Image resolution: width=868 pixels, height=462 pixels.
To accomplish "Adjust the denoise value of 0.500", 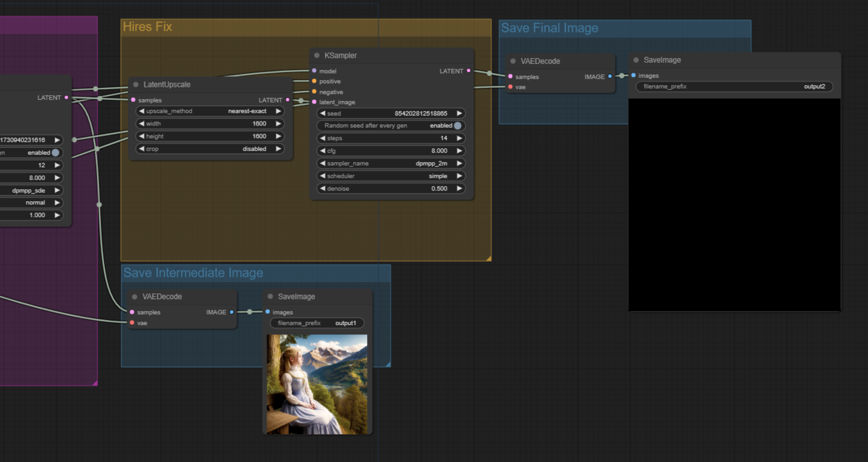I will [x=391, y=189].
